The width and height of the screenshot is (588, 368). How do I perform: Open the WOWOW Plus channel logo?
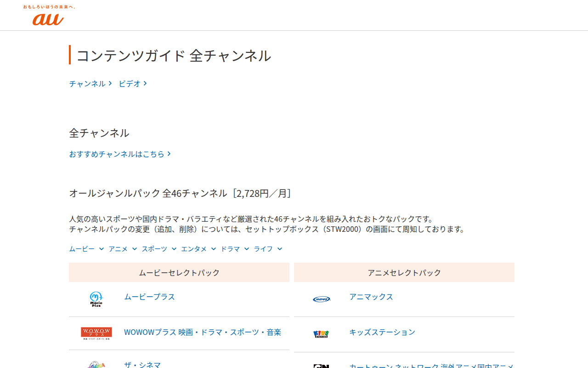(96, 333)
